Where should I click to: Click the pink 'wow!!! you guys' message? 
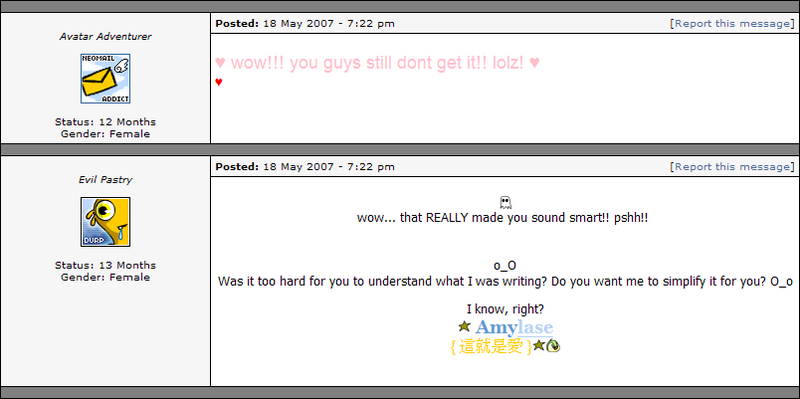378,63
